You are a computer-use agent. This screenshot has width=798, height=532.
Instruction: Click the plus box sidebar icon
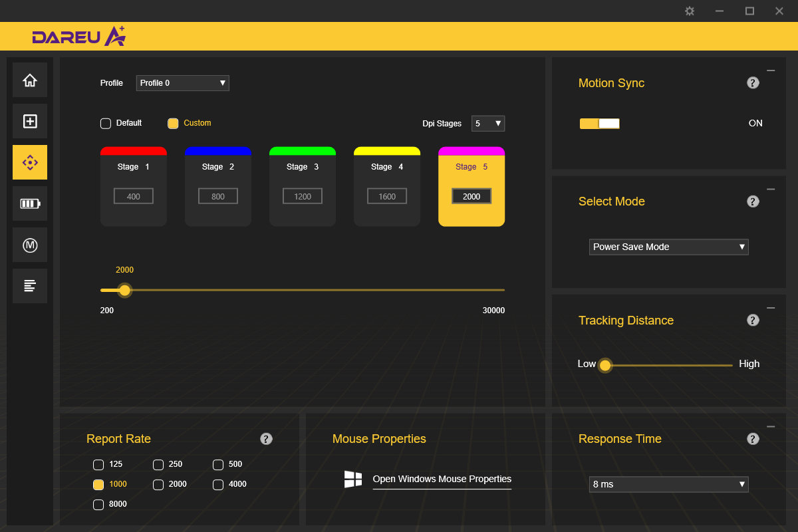(30, 122)
